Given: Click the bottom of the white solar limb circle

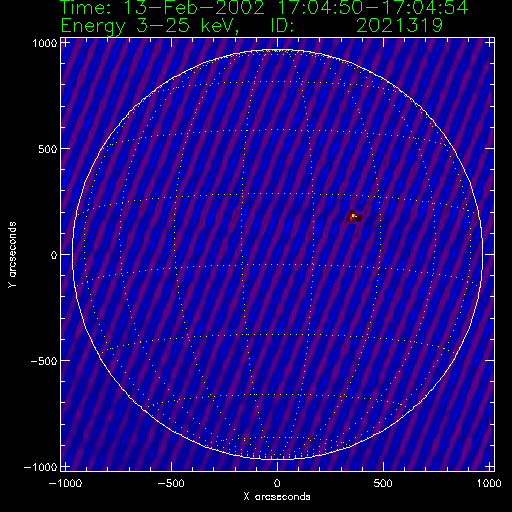Looking at the screenshot, I should click(277, 459).
